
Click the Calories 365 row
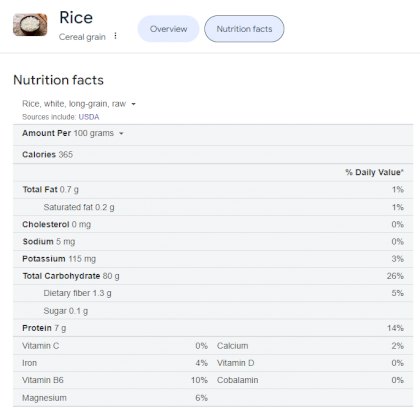pos(213,155)
